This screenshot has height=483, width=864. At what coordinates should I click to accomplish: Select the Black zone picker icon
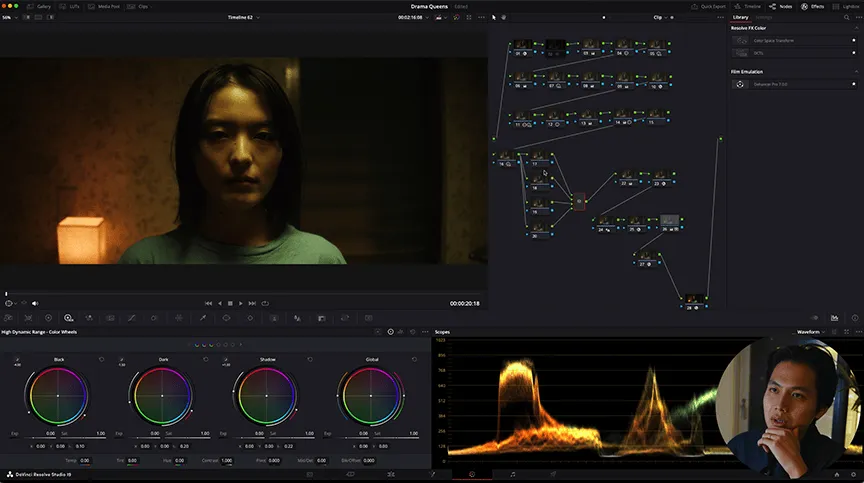point(16,358)
